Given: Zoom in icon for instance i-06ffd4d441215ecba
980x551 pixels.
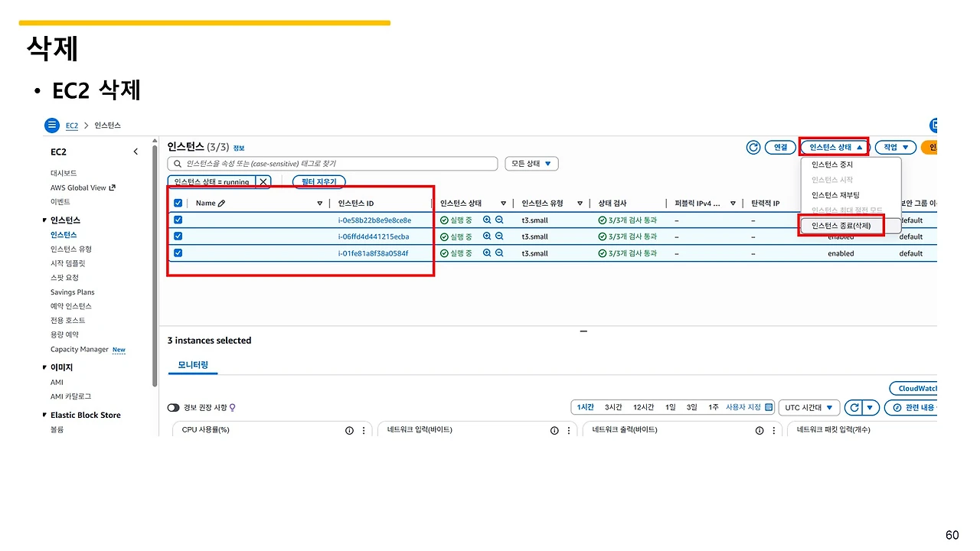Looking at the screenshot, I should (x=487, y=237).
